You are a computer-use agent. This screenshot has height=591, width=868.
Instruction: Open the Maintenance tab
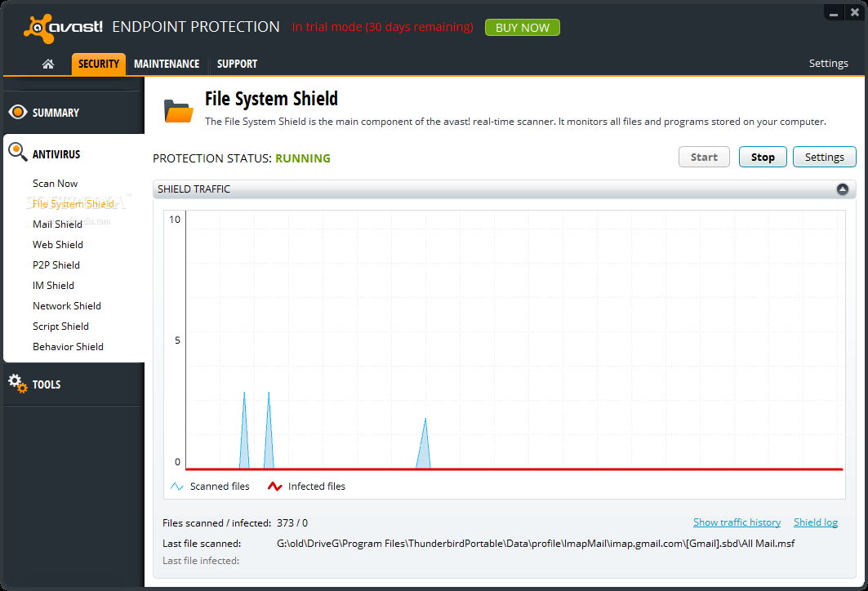(167, 64)
